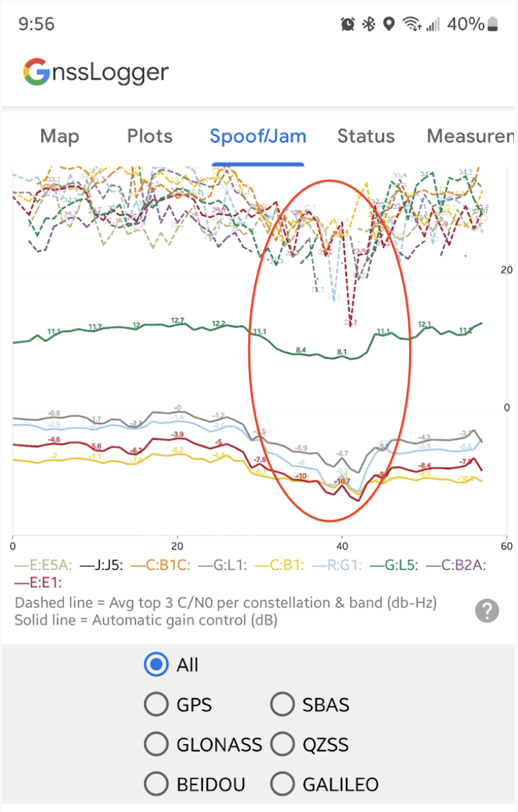Switch to the Plots tab
Screen dimensions: 518x812
click(x=149, y=136)
